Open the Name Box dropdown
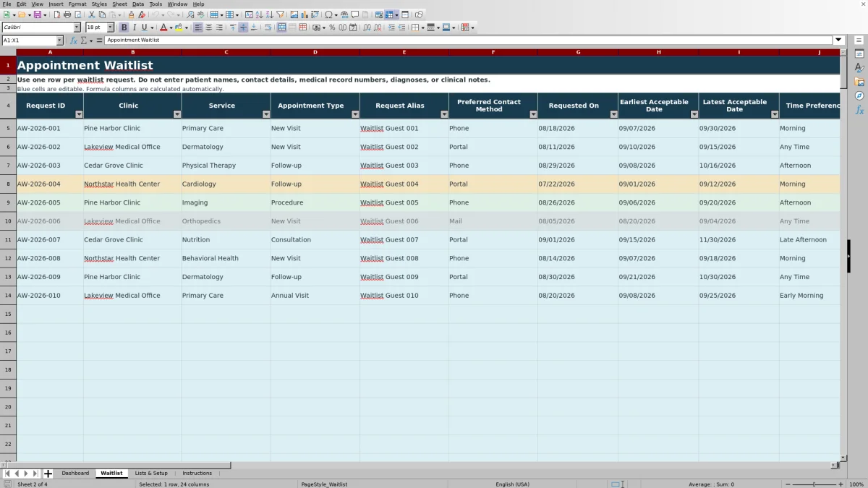The image size is (868, 488). pos(59,40)
